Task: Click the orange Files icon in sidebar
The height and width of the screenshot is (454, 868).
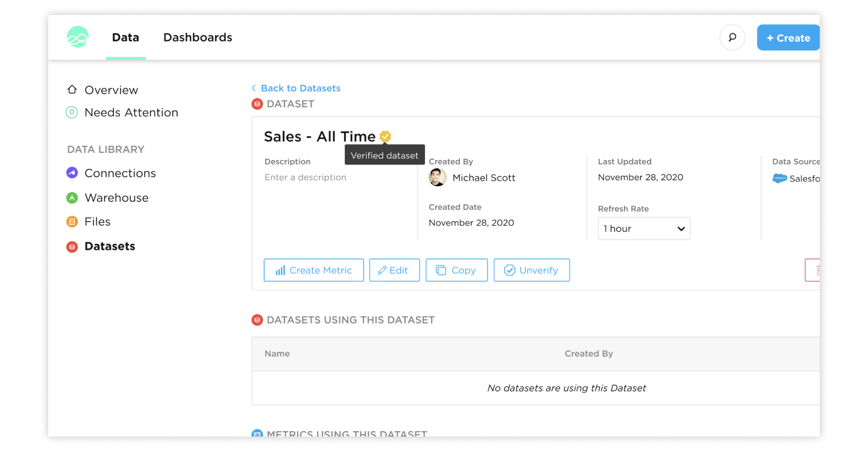Action: click(72, 222)
